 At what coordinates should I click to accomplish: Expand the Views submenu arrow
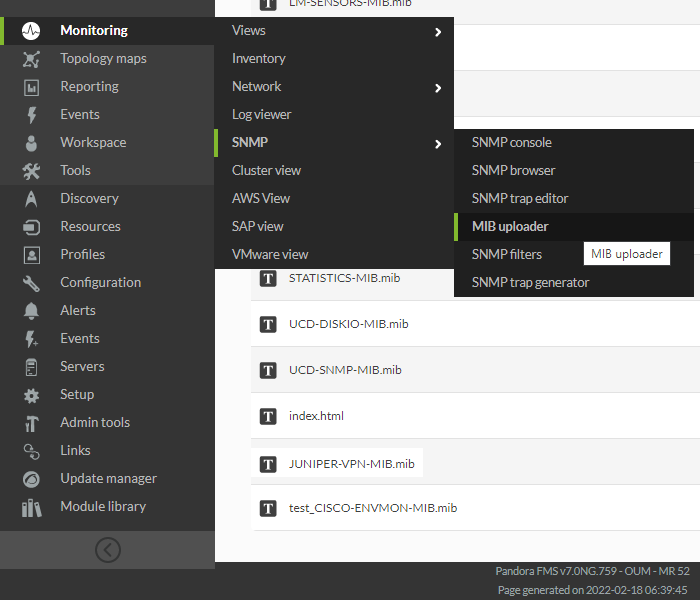(438, 32)
